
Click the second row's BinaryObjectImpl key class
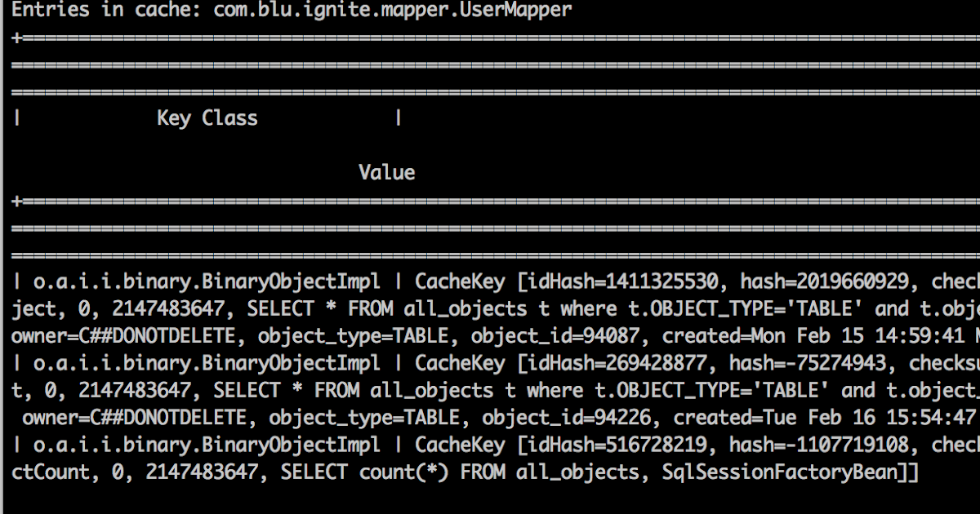coord(207,363)
